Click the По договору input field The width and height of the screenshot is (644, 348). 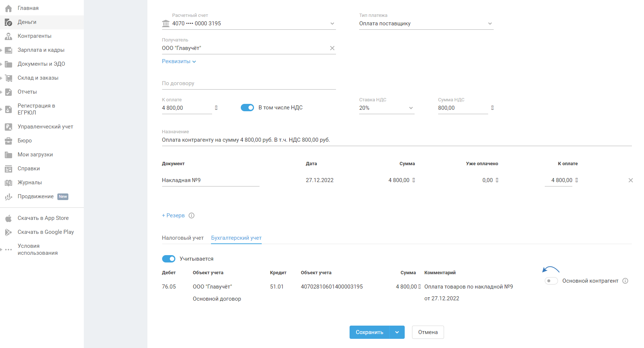point(248,83)
